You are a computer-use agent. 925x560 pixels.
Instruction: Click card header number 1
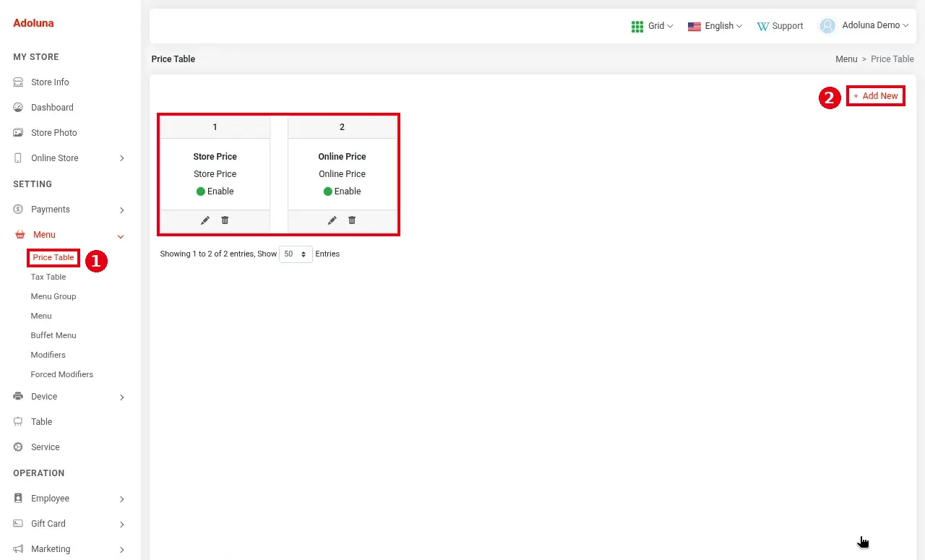(215, 127)
